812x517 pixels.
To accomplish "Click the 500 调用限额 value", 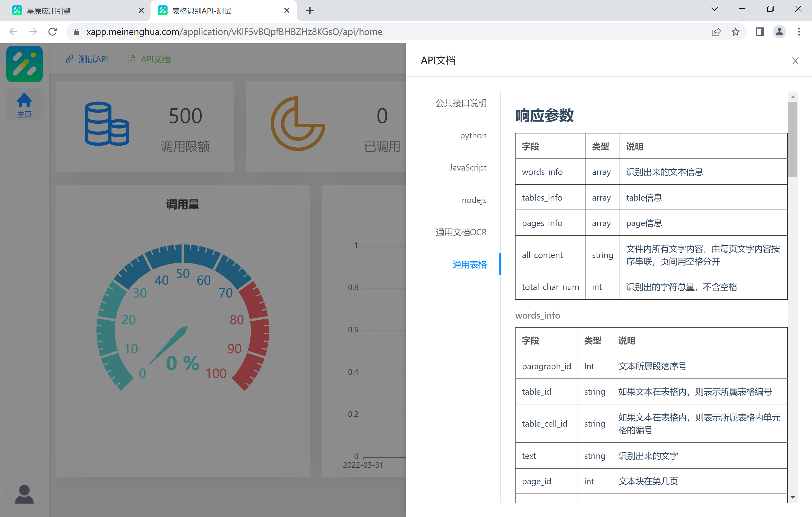I will [185, 116].
